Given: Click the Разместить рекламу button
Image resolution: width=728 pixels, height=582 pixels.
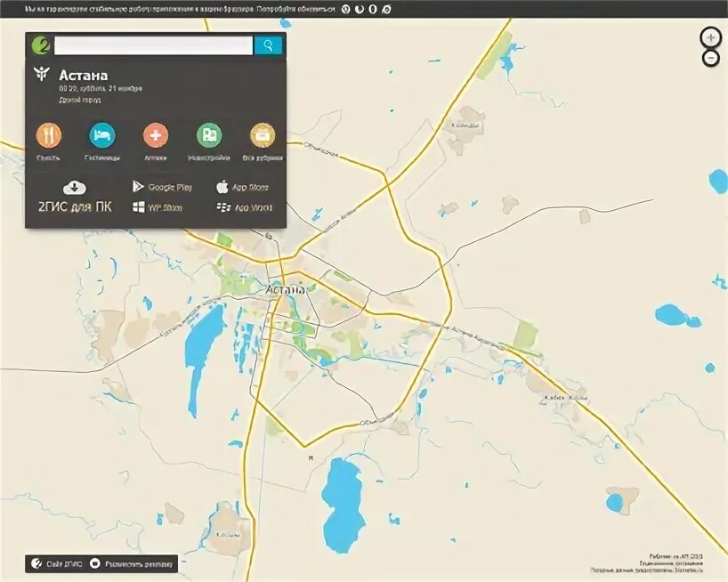Looking at the screenshot, I should coord(132,564).
